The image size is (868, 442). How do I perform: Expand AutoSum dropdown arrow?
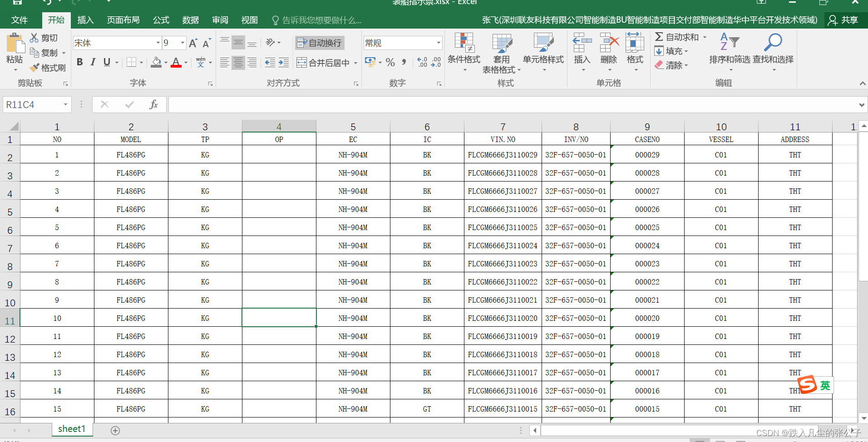[705, 37]
